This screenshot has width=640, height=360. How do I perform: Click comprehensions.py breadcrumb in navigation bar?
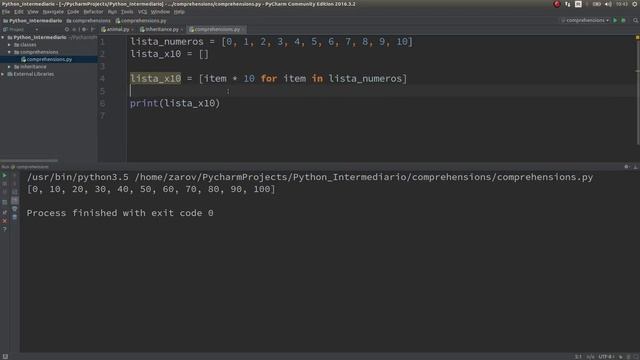click(x=141, y=20)
